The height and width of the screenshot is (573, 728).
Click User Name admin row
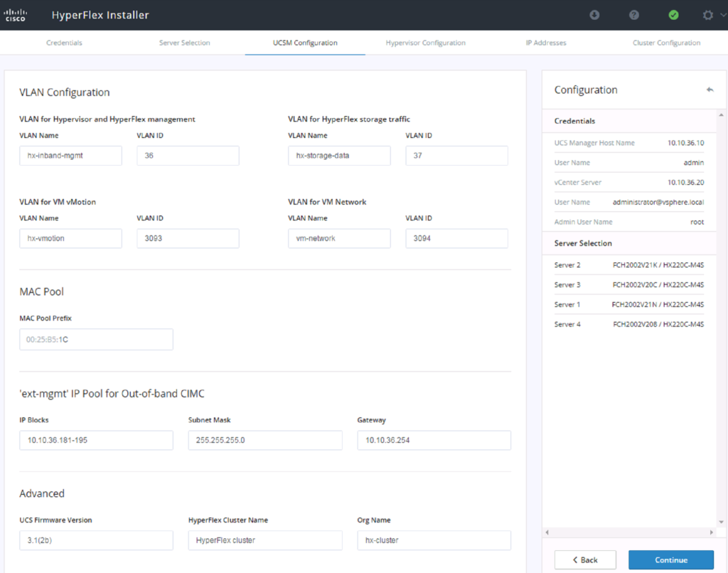pyautogui.click(x=629, y=163)
